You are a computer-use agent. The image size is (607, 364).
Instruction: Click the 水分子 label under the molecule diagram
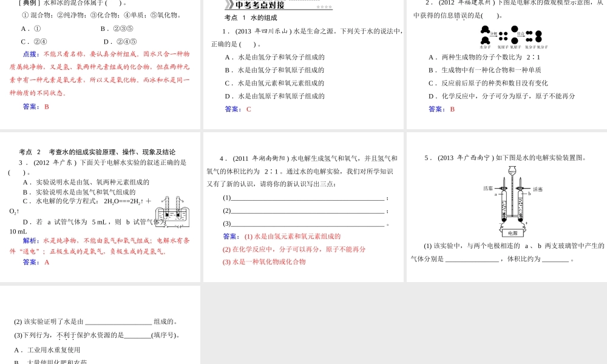(x=485, y=47)
